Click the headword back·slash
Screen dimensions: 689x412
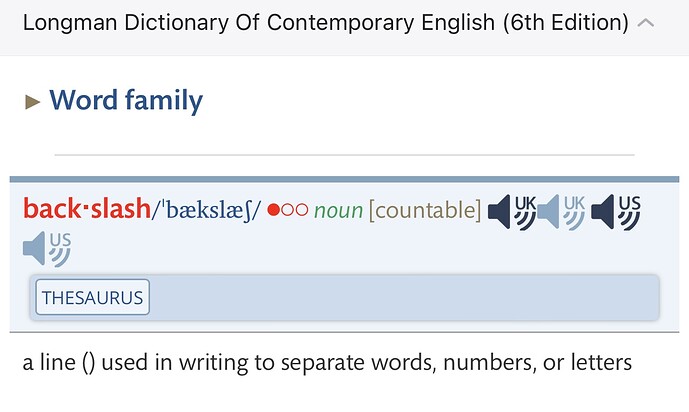tap(86, 210)
